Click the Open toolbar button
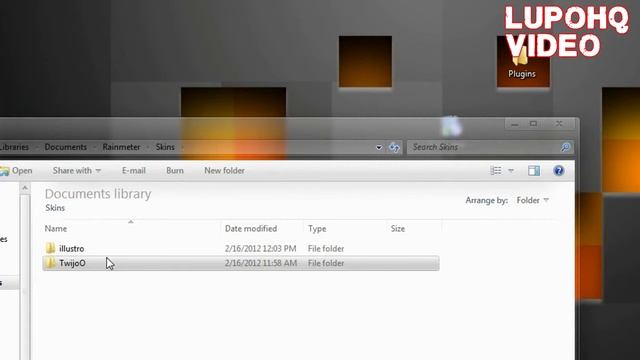Viewport: 640px width, 360px height. pyautogui.click(x=16, y=171)
